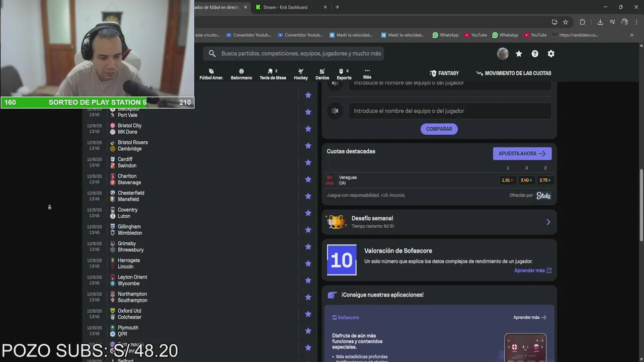Image resolution: width=644 pixels, height=362 pixels.
Task: Open the Leyton Orient vs Wycombe match
Action: click(199, 280)
